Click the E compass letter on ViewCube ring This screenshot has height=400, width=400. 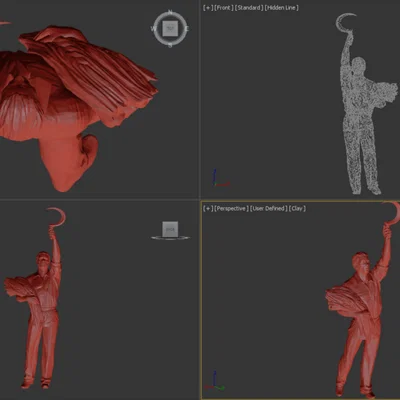187,29
